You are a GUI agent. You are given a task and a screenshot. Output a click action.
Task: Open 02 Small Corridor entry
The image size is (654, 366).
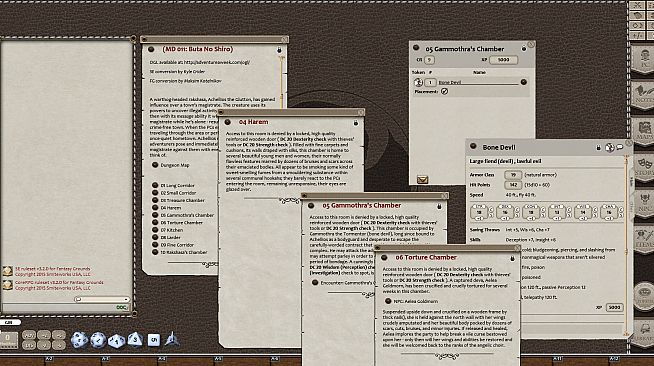pyautogui.click(x=174, y=193)
